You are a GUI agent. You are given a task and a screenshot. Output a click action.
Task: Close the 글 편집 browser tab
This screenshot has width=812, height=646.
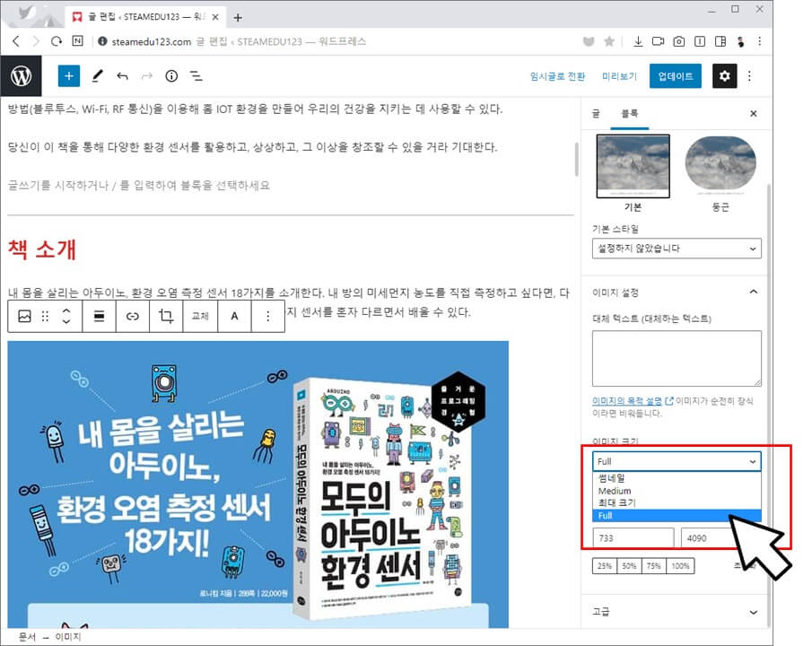[x=215, y=17]
